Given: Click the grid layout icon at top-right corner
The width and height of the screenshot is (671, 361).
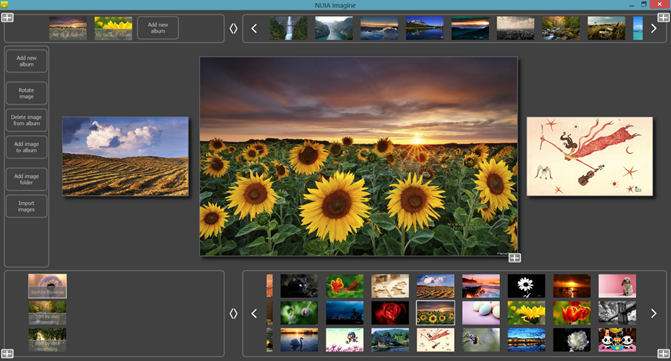Looking at the screenshot, I should [x=663, y=18].
